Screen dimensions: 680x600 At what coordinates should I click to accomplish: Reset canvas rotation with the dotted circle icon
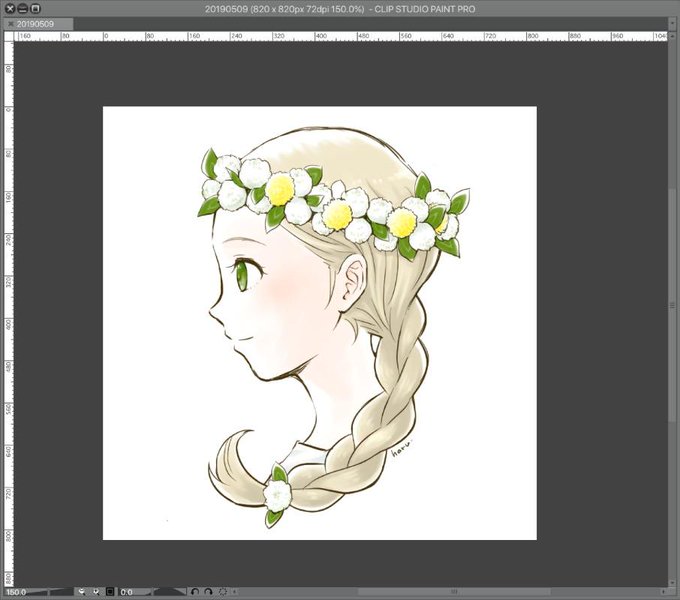coord(223,592)
